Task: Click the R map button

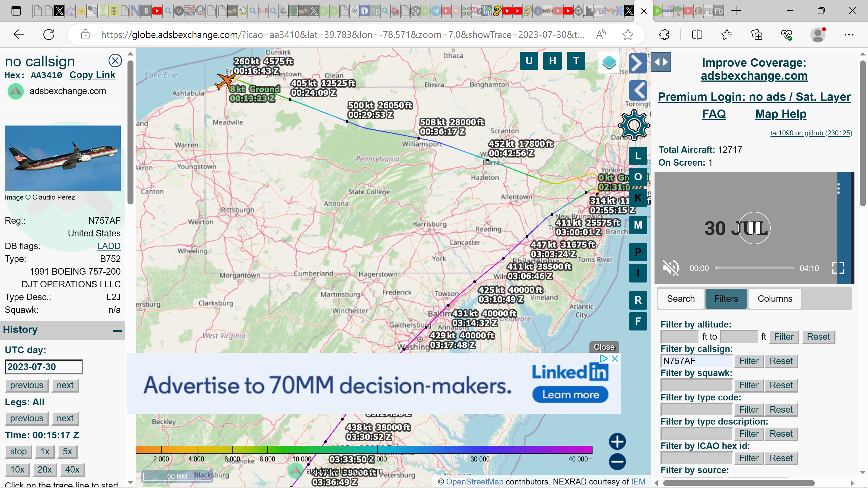Action: click(x=638, y=300)
